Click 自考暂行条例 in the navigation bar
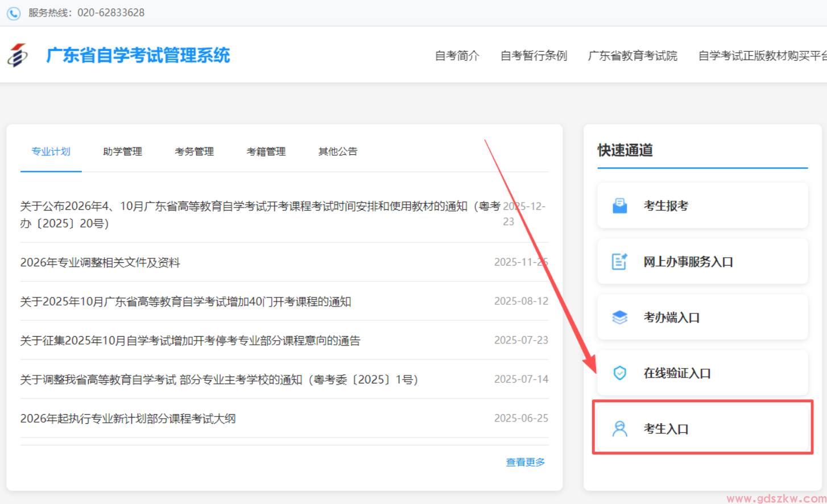The image size is (827, 504). tap(534, 55)
